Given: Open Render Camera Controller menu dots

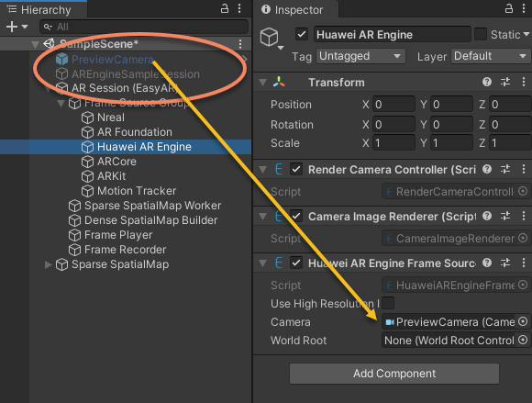Looking at the screenshot, I should pos(524,169).
